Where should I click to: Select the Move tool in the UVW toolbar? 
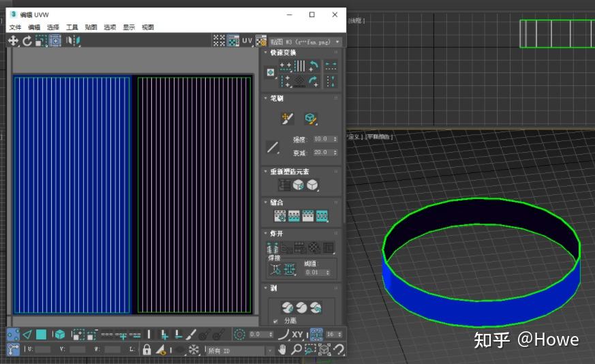[x=13, y=41]
